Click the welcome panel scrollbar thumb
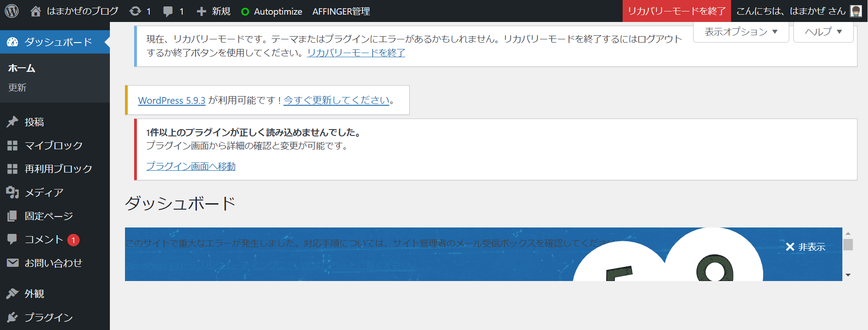The width and height of the screenshot is (868, 330). pyautogui.click(x=848, y=245)
